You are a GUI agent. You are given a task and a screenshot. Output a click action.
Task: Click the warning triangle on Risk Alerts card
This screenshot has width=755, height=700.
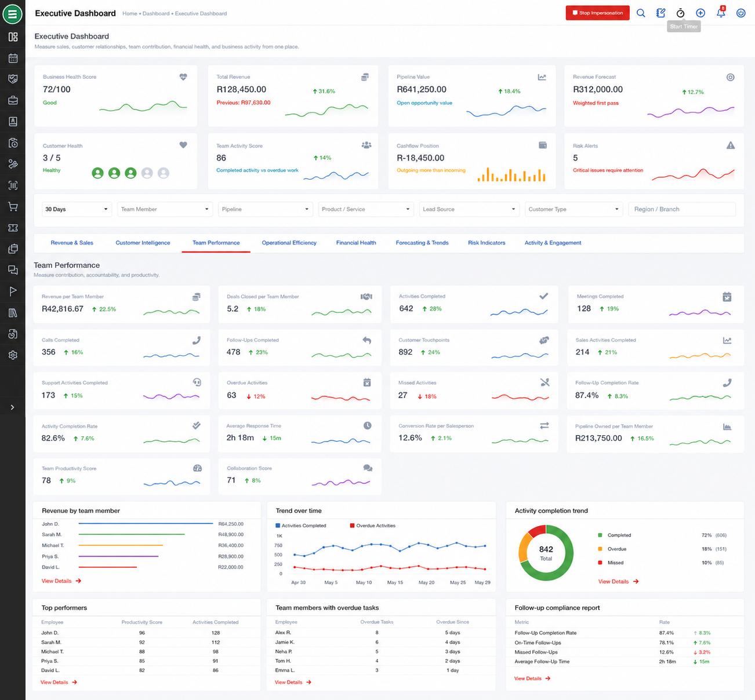coord(731,145)
